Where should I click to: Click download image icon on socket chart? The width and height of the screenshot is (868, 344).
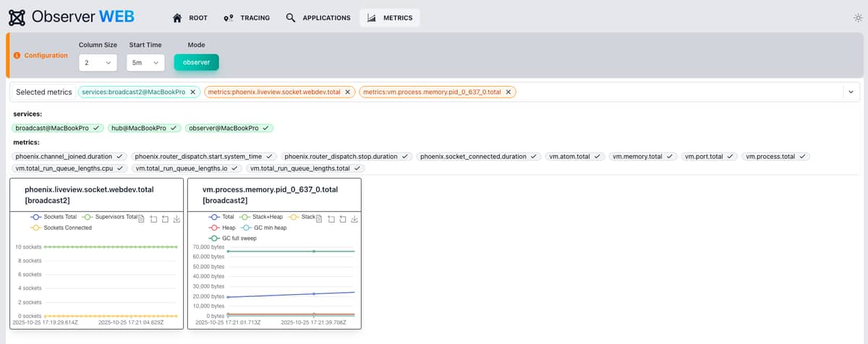[x=177, y=219]
